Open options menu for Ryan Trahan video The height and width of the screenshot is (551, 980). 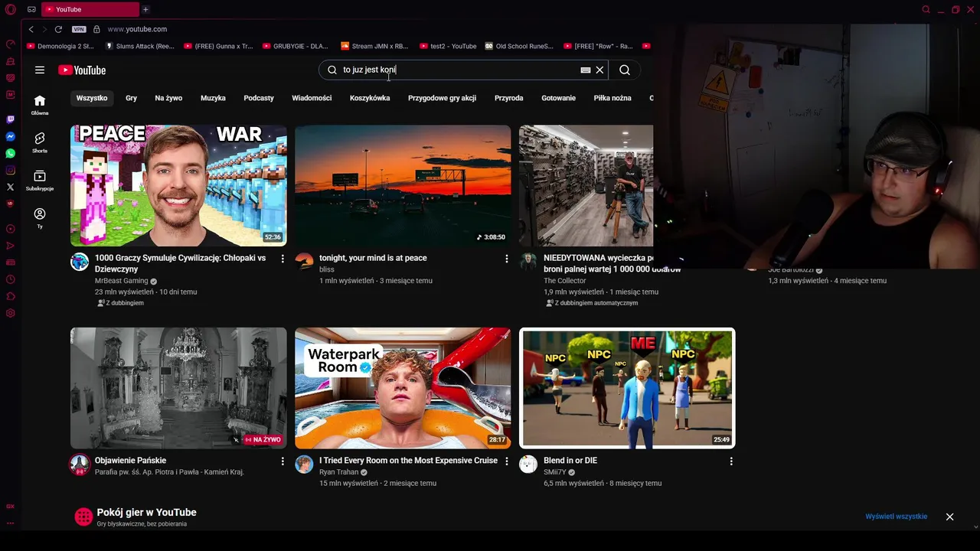[506, 461]
